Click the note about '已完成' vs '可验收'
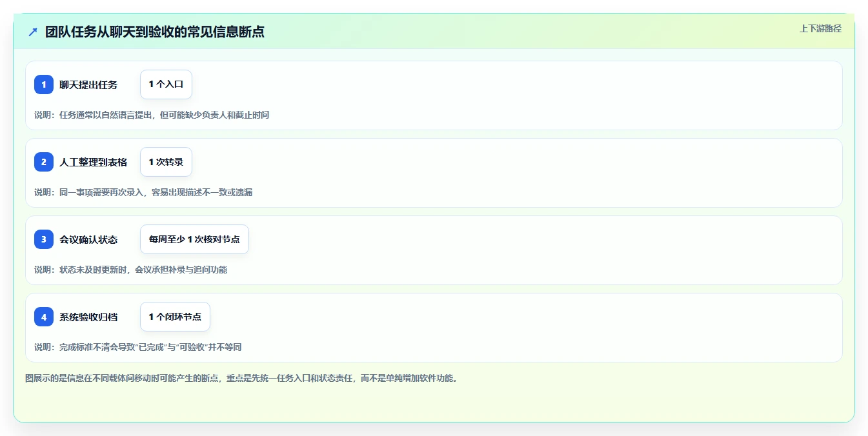The width and height of the screenshot is (868, 436). click(138, 347)
